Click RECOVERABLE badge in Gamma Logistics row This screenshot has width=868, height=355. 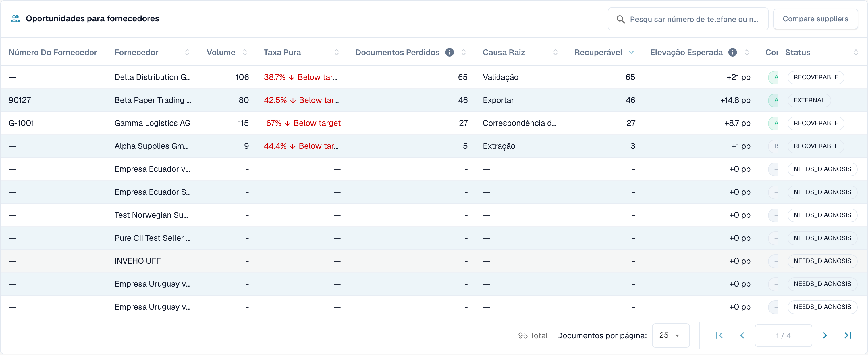coord(816,123)
